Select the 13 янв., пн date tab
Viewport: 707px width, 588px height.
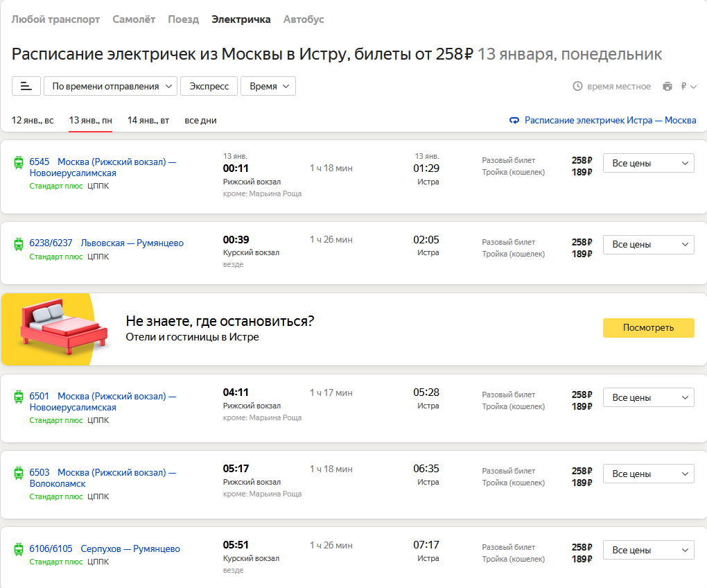point(90,121)
